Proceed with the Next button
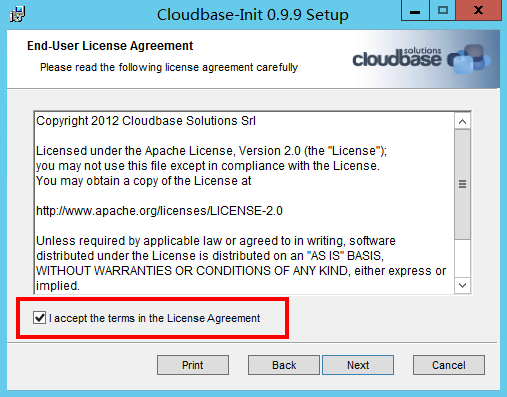The height and width of the screenshot is (397, 507). pyautogui.click(x=358, y=365)
